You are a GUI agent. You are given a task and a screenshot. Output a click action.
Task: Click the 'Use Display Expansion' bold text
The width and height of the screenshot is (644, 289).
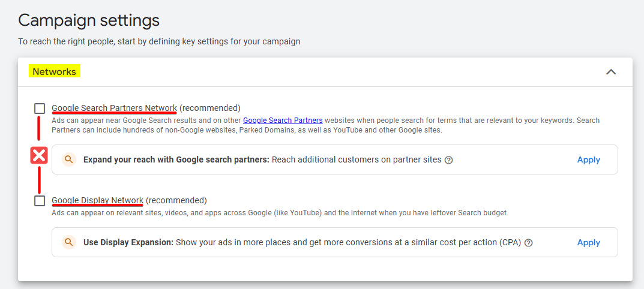[x=128, y=243]
